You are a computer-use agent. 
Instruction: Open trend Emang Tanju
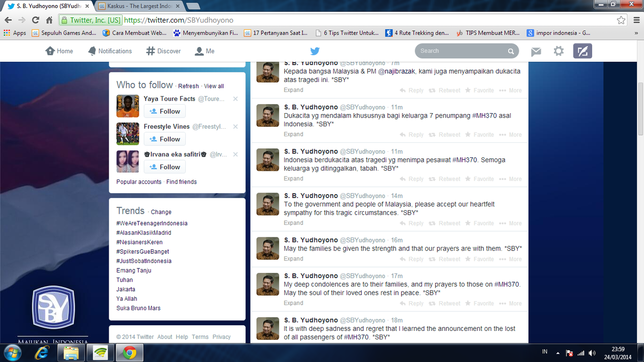click(x=134, y=270)
